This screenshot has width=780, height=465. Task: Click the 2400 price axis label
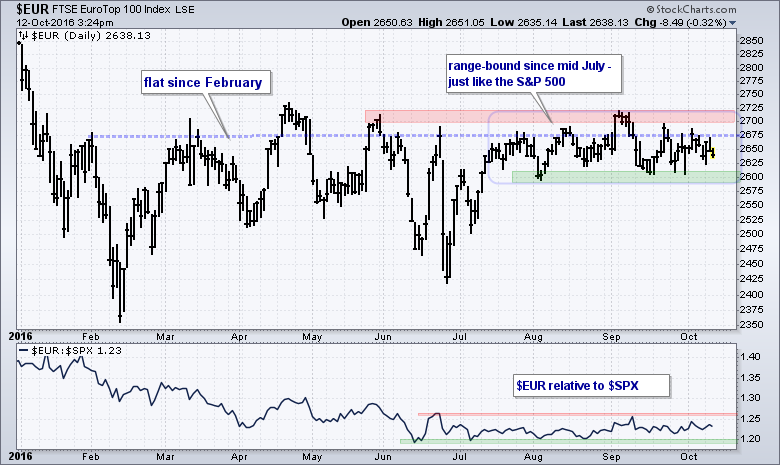coord(751,294)
